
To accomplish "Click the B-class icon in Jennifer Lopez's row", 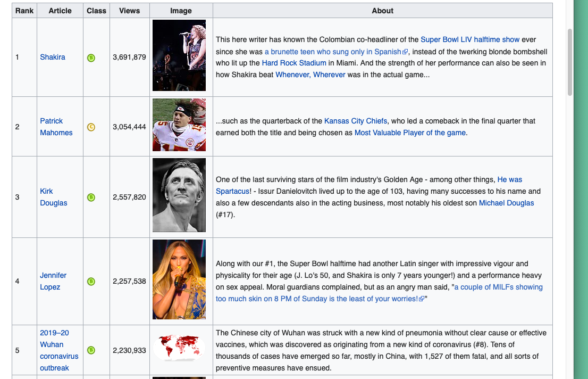I will 91,282.
